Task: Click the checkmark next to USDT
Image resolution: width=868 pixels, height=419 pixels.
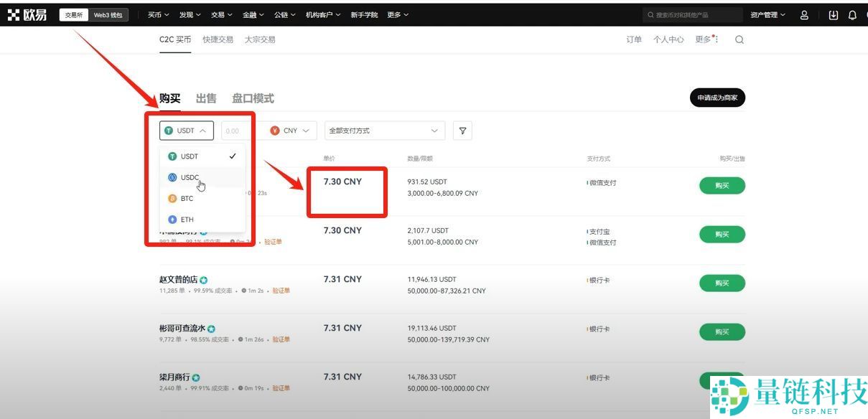Action: (x=232, y=156)
